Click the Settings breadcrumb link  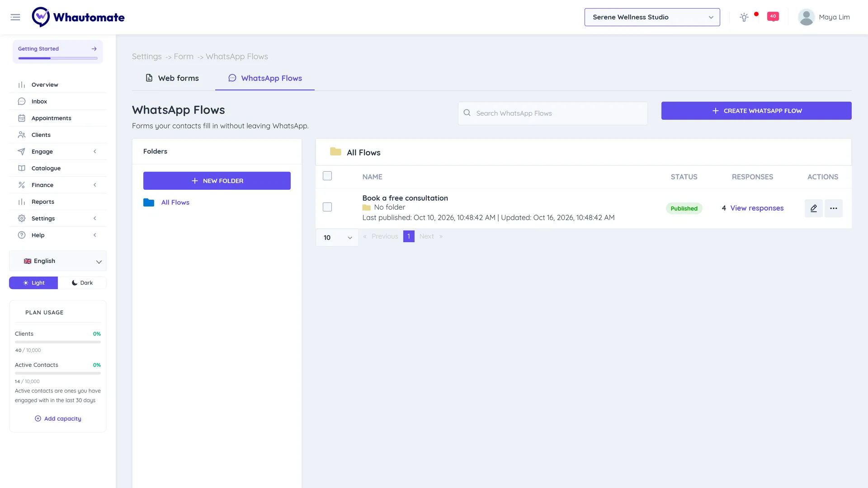[x=146, y=56]
